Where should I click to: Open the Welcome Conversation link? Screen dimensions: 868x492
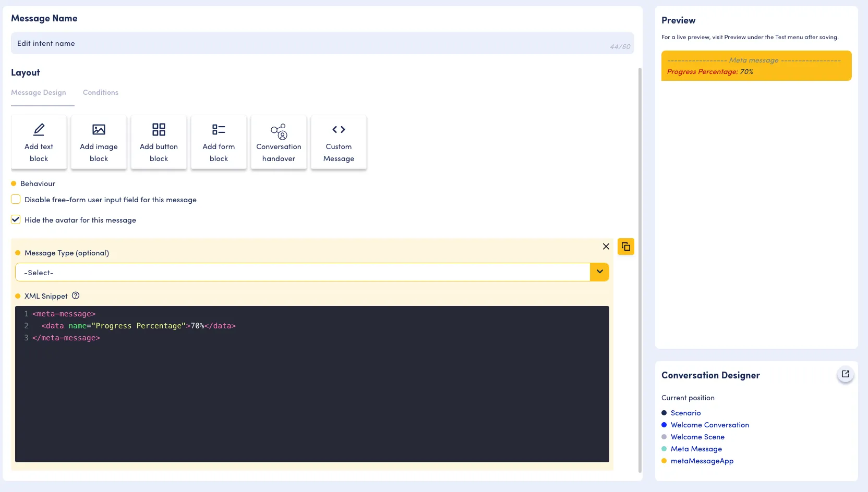(709, 425)
